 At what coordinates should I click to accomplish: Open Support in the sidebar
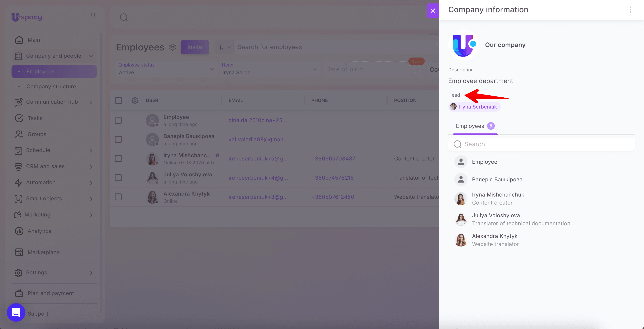38,314
